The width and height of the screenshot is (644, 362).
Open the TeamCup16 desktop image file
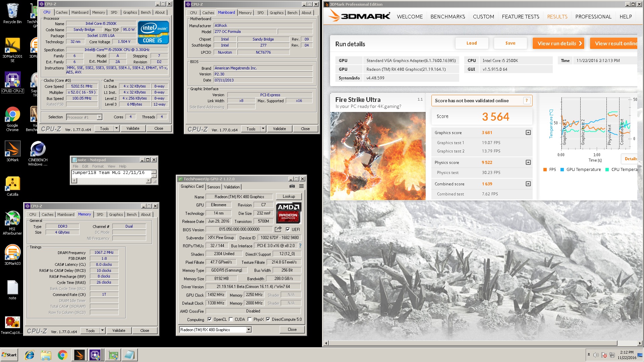pos(12,325)
